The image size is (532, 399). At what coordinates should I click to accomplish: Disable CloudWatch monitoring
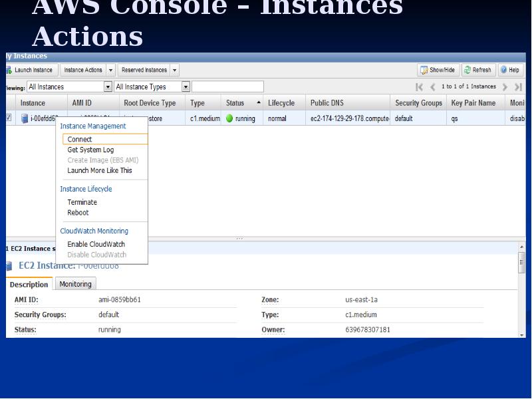click(96, 254)
